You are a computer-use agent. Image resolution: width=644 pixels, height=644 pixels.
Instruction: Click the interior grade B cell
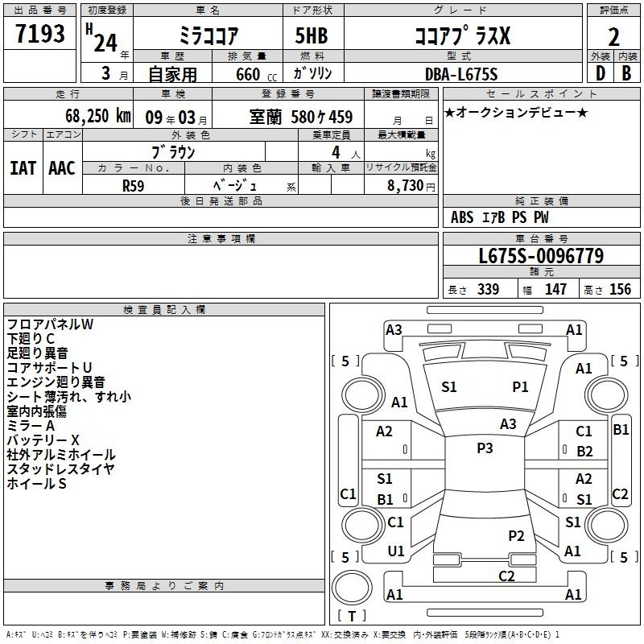[x=627, y=72]
